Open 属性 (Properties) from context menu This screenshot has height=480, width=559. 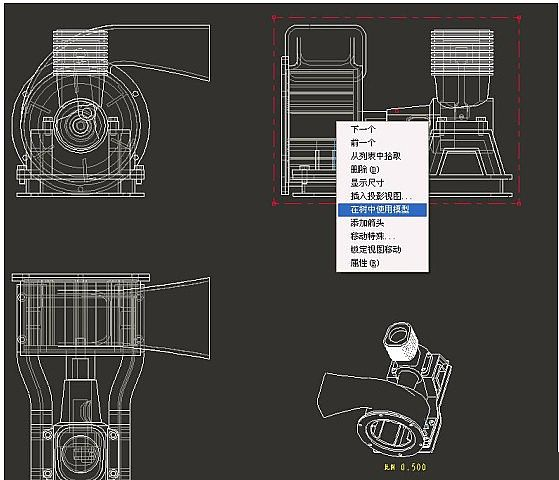(x=382, y=263)
